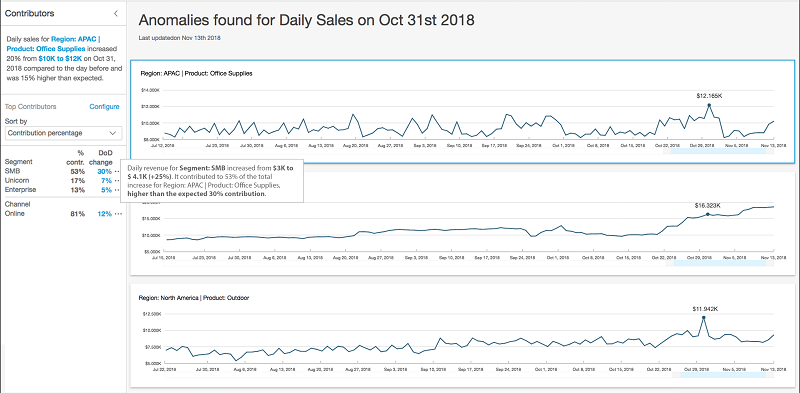This screenshot has height=393, width=800.
Task: Open the Sort by Contribution percentage dropdown
Action: [x=63, y=133]
